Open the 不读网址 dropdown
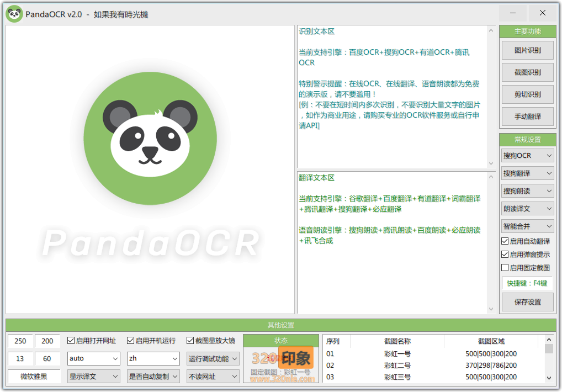Screen dimensions: 562x392 tap(213, 377)
